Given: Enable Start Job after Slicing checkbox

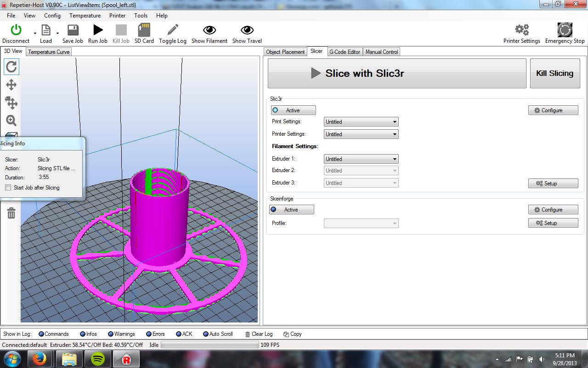Looking at the screenshot, I should 8,188.
